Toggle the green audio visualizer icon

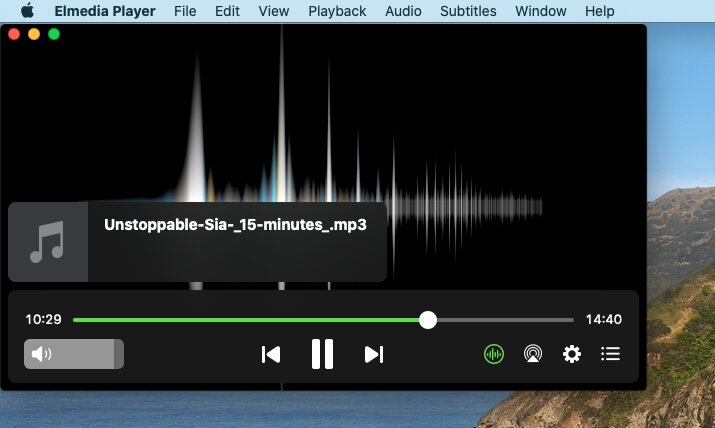[494, 354]
